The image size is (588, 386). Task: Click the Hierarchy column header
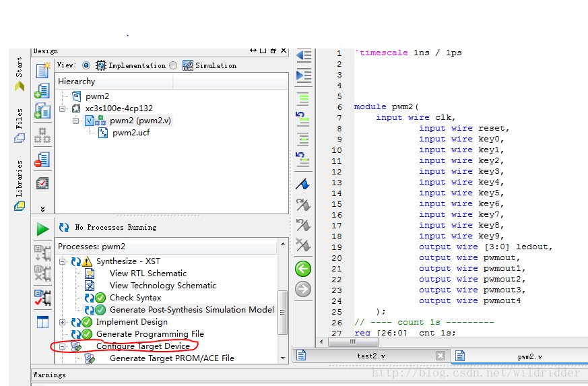(115, 82)
